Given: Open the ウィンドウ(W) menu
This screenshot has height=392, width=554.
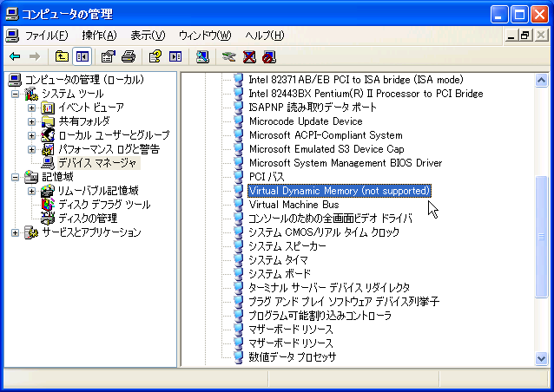Looking at the screenshot, I should coord(205,36).
